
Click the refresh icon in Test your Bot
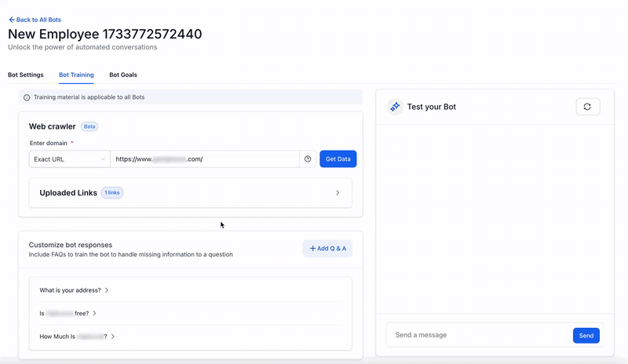pos(587,107)
